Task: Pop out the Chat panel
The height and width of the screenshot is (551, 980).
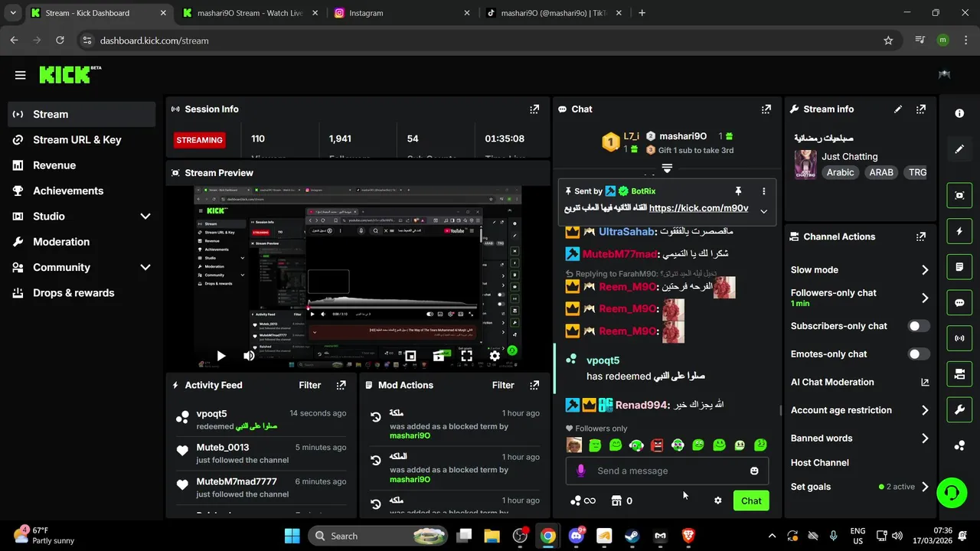Action: click(766, 109)
